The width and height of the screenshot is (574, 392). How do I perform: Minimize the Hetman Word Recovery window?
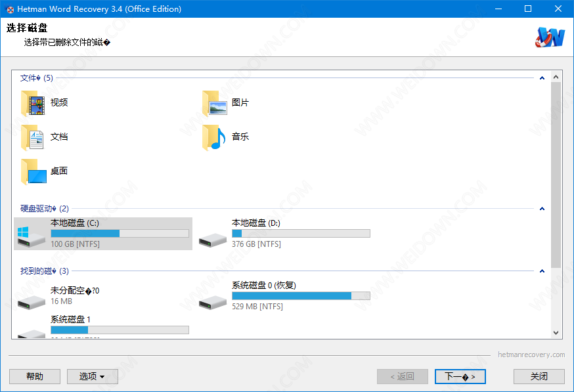[498, 9]
